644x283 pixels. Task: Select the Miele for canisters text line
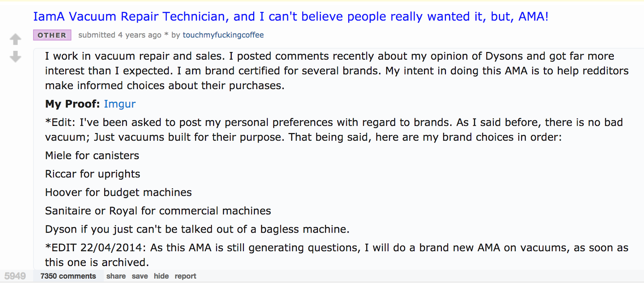(91, 155)
